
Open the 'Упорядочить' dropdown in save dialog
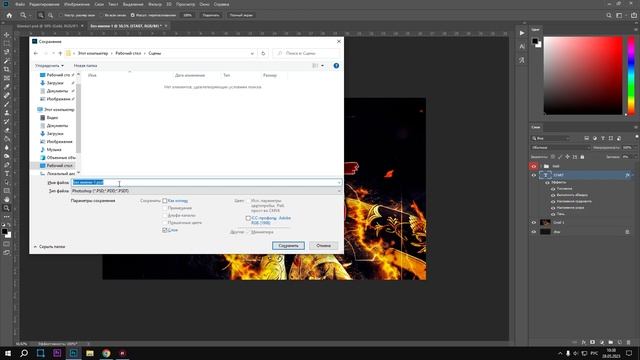[49, 65]
